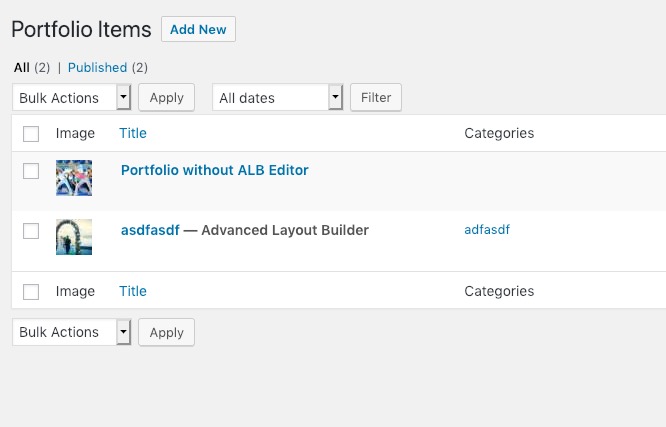Click the Add New button

click(198, 29)
